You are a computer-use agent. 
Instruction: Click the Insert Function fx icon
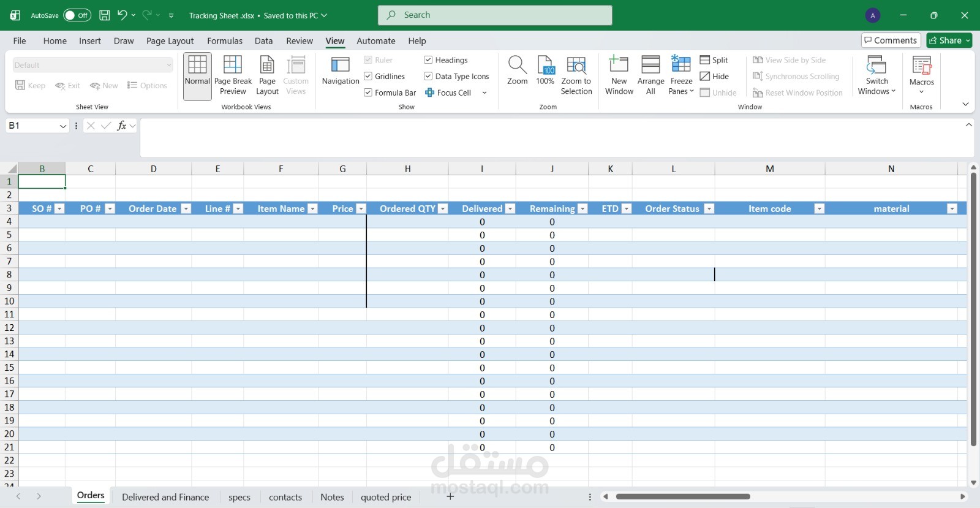click(122, 126)
